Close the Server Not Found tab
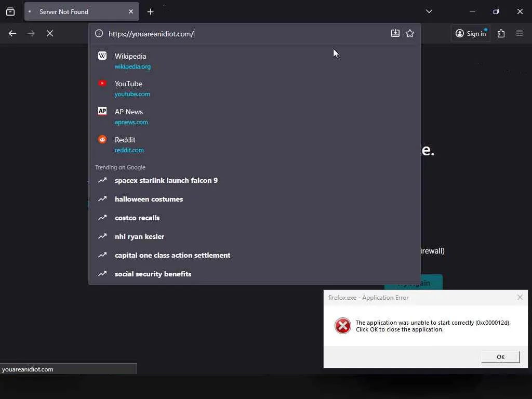This screenshot has height=399, width=532. (x=130, y=11)
